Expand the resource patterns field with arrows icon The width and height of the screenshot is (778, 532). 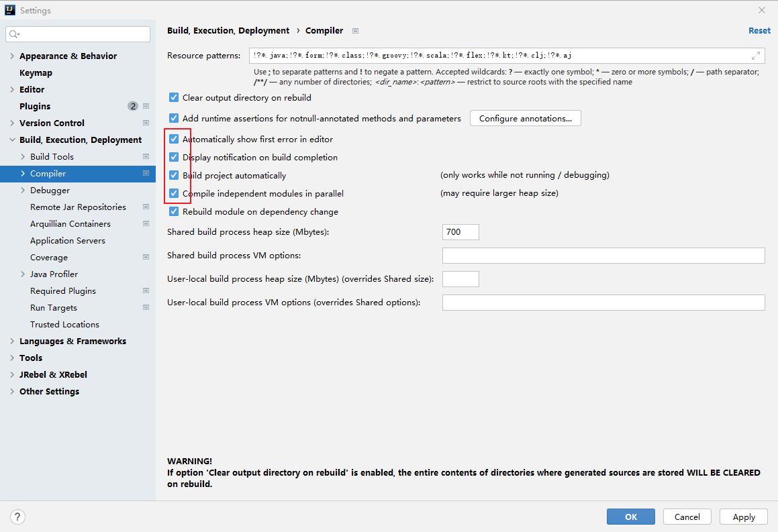(756, 56)
